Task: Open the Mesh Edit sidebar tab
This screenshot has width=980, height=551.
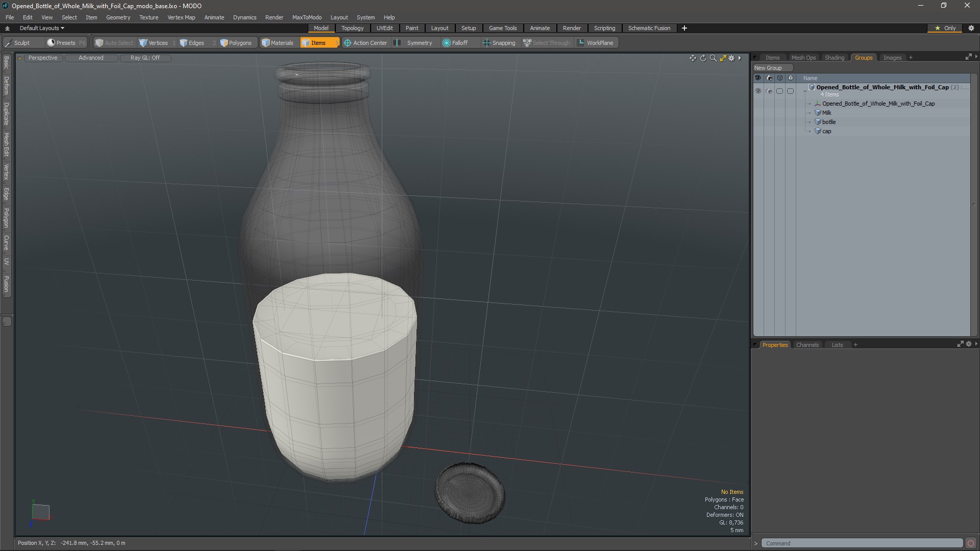Action: coord(6,145)
